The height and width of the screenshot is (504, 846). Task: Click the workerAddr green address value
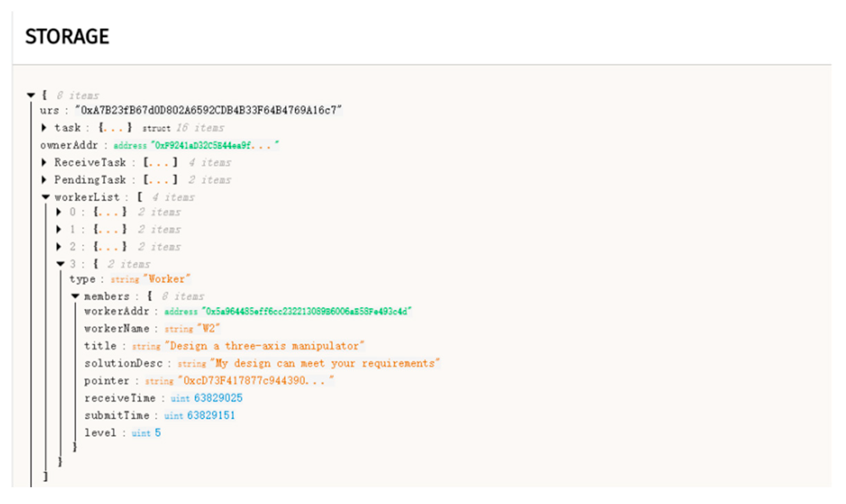pyautogui.click(x=306, y=311)
